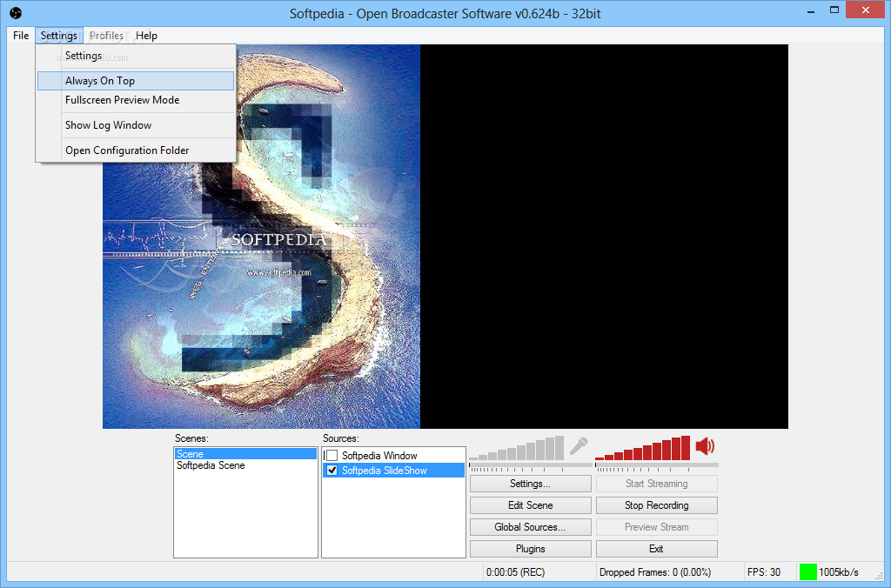Choose Open Configuration Folder
The width and height of the screenshot is (891, 588).
136,150
